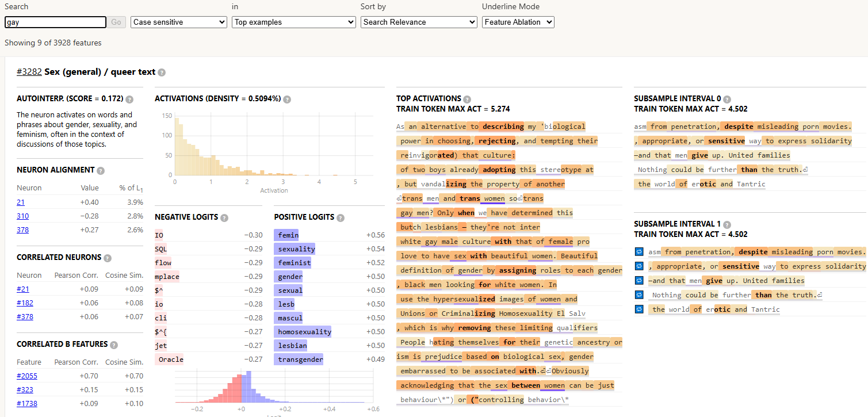
Task: Click the 'sexuality' positive logit token
Action: click(x=295, y=249)
